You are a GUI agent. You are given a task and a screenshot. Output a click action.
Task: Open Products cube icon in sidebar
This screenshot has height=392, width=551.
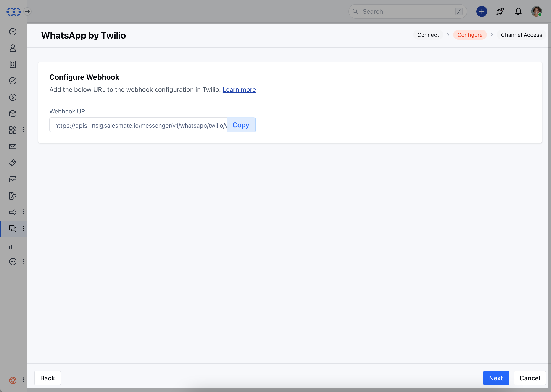coord(13,114)
